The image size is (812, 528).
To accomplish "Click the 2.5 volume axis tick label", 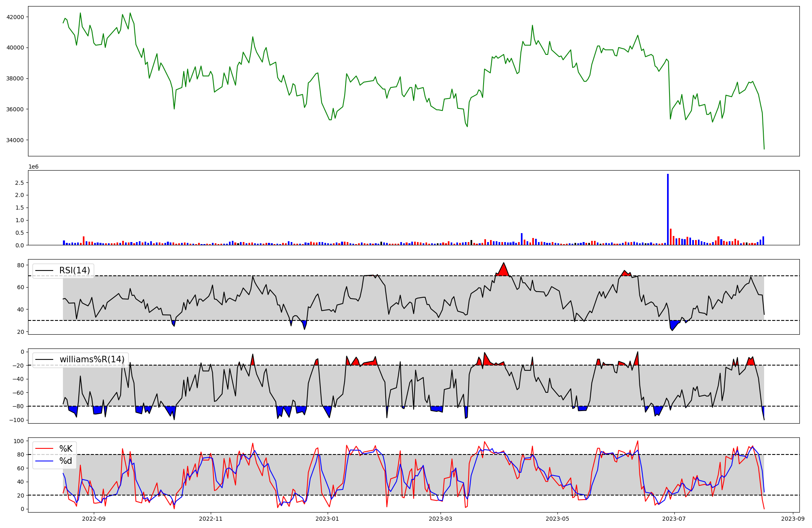I will point(19,183).
